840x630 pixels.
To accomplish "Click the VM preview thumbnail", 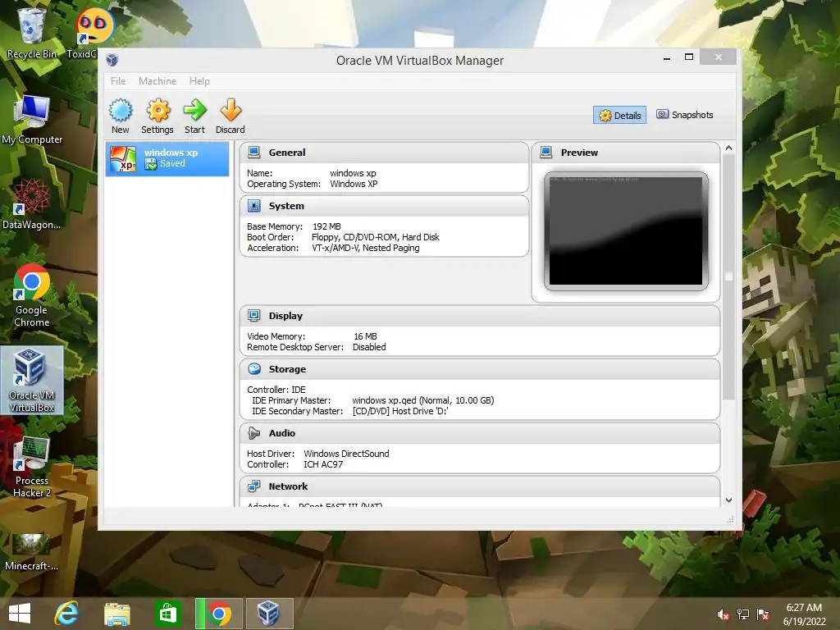I will [x=626, y=231].
